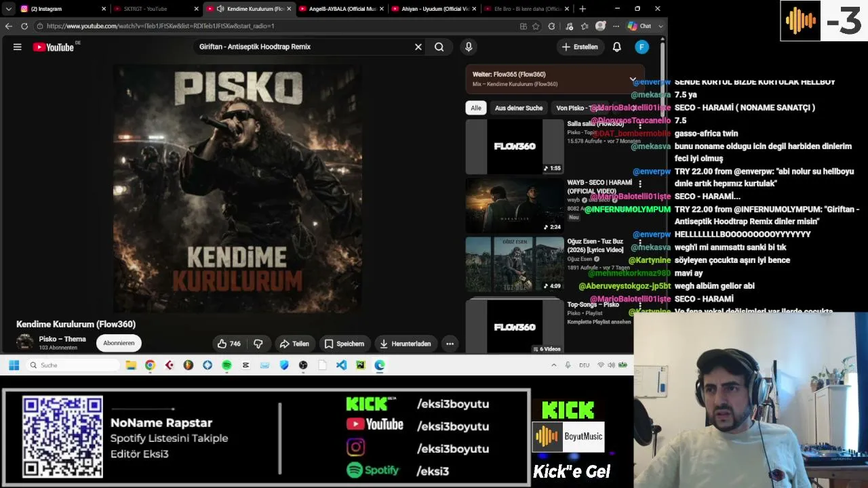
Task: Open browser settings three-dot menu
Action: (616, 26)
